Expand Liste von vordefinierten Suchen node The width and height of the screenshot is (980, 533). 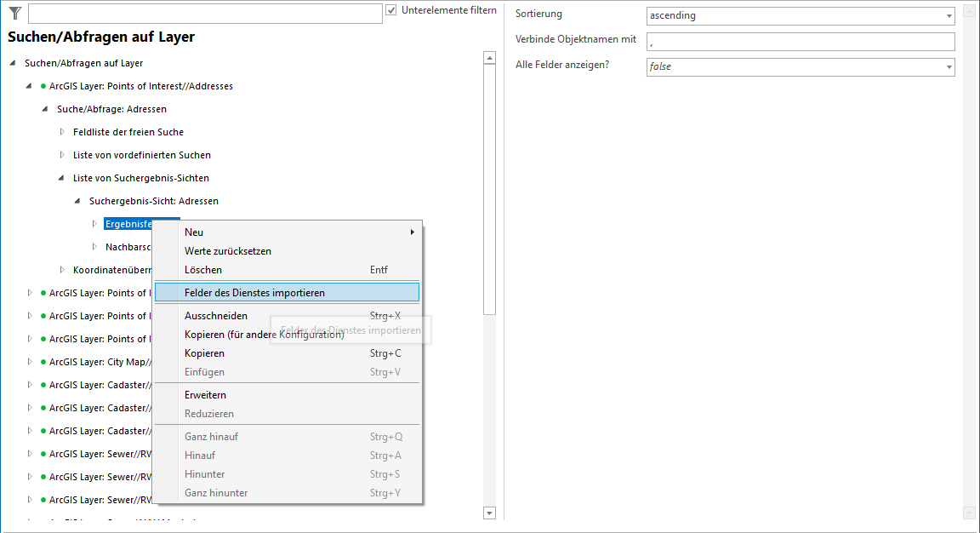[62, 155]
